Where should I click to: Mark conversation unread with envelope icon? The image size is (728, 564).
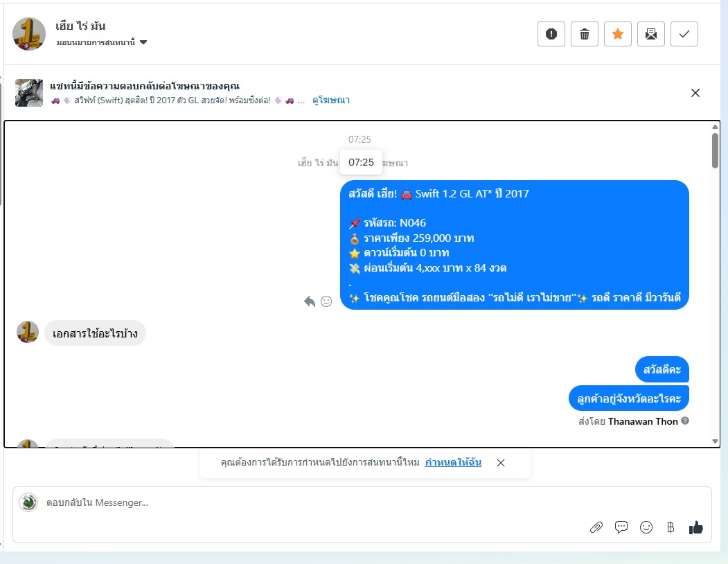pos(651,34)
